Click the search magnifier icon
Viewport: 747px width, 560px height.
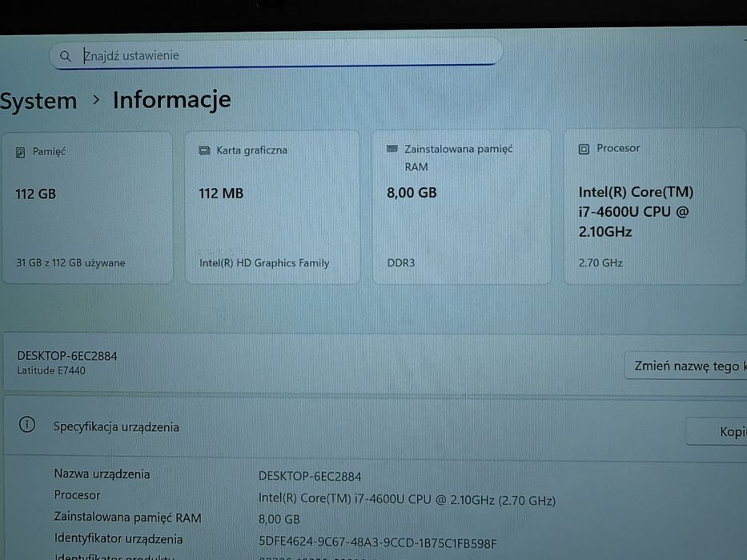point(66,57)
